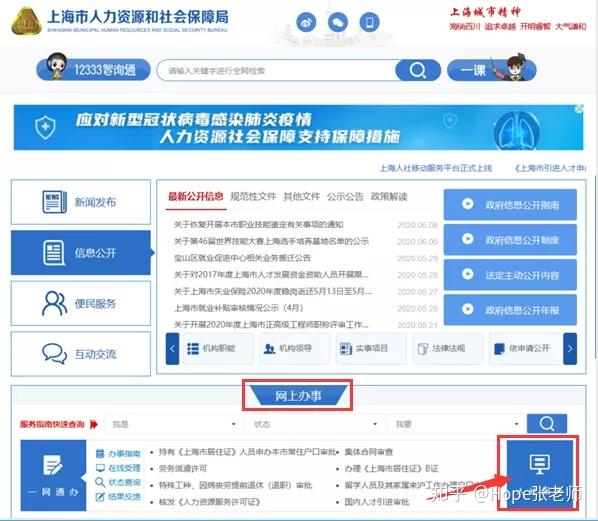Close the epidemic banner with X icon
Viewport: 598px width, 521px height.
(x=579, y=109)
